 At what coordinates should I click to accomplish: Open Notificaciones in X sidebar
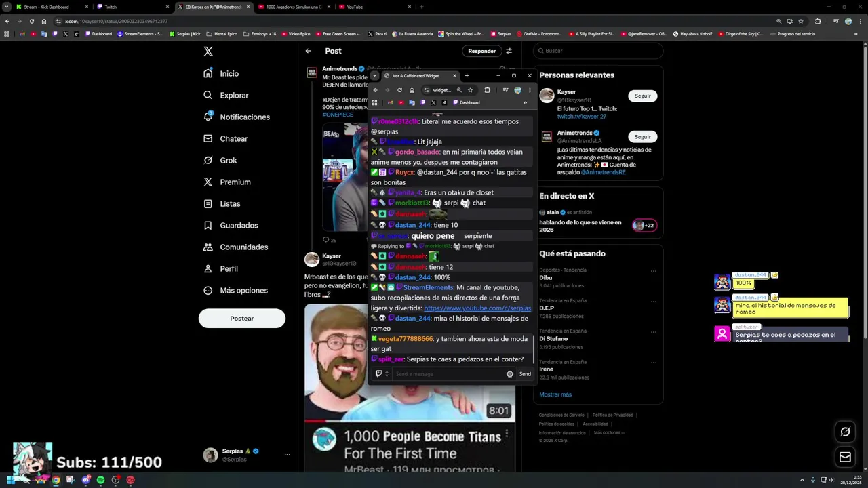point(237,117)
